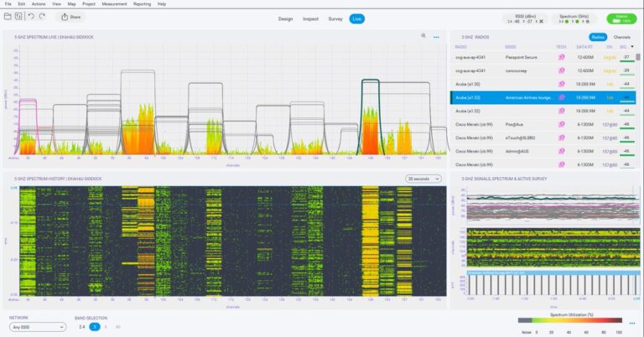Click the RSSI (dBm) status pill
This screenshot has width=644, height=337.
tap(525, 19)
